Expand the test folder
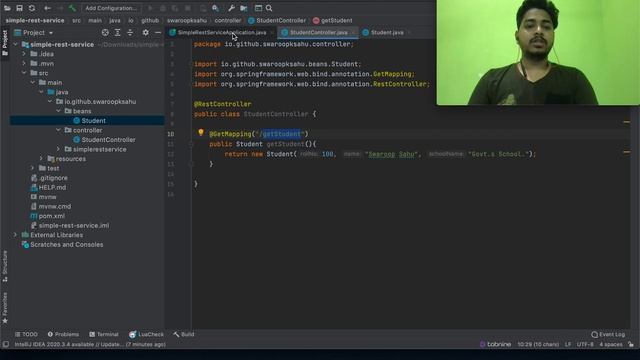Viewport: 640px width, 360px height. click(33, 168)
